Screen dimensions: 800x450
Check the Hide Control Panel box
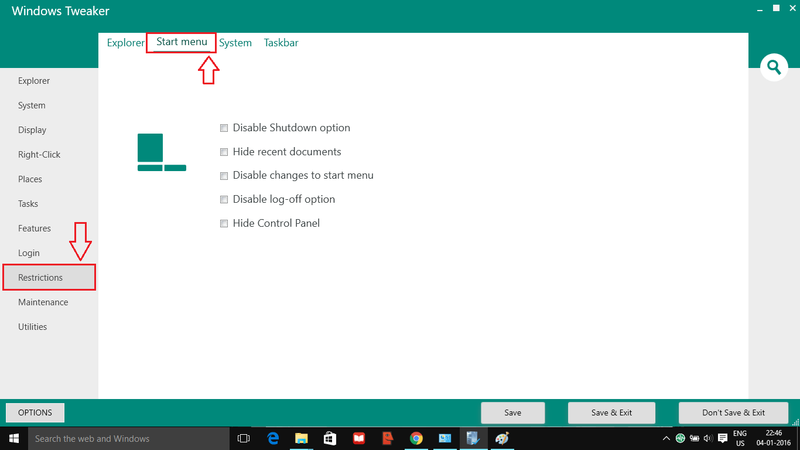click(224, 223)
